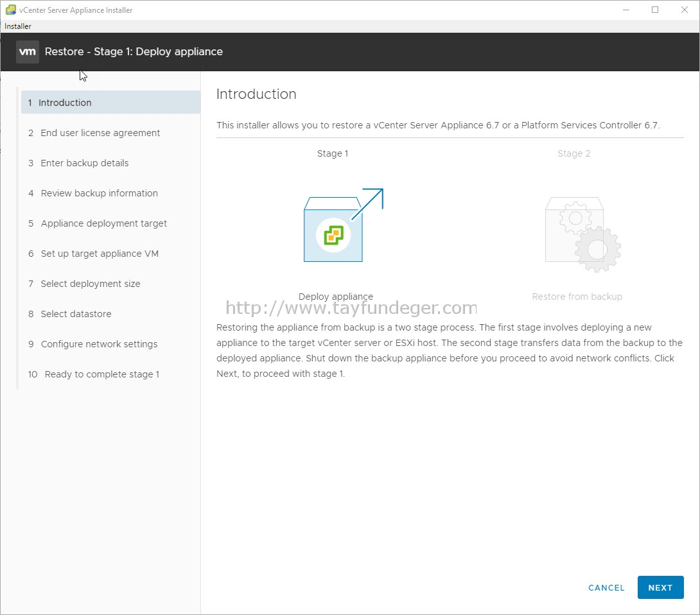Click the CANCEL button
The height and width of the screenshot is (615, 700).
tap(606, 588)
